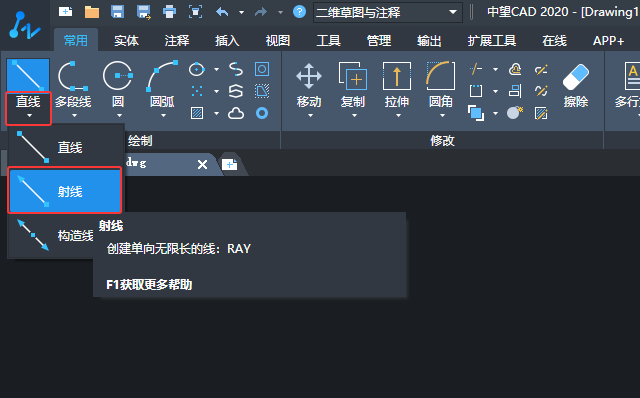
Task: Click the large Line tool icon in the ribbon
Action: tap(28, 75)
